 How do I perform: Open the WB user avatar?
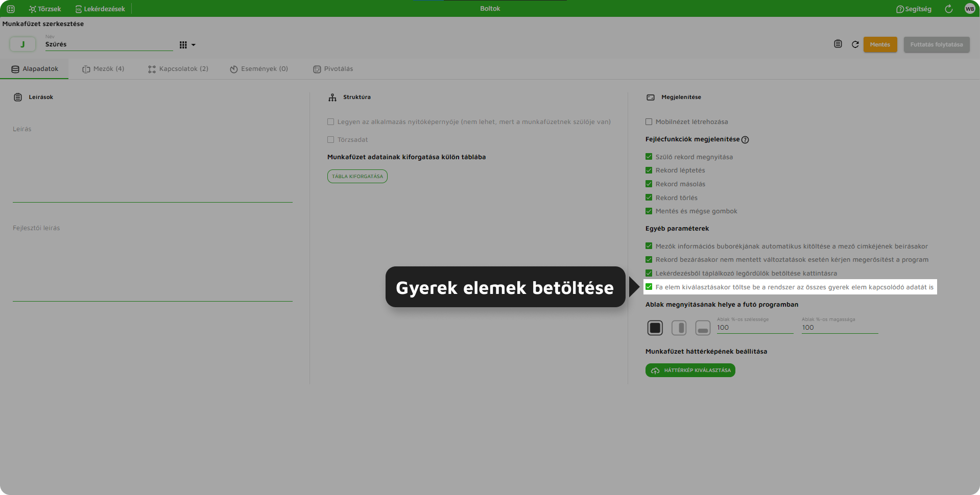[970, 9]
